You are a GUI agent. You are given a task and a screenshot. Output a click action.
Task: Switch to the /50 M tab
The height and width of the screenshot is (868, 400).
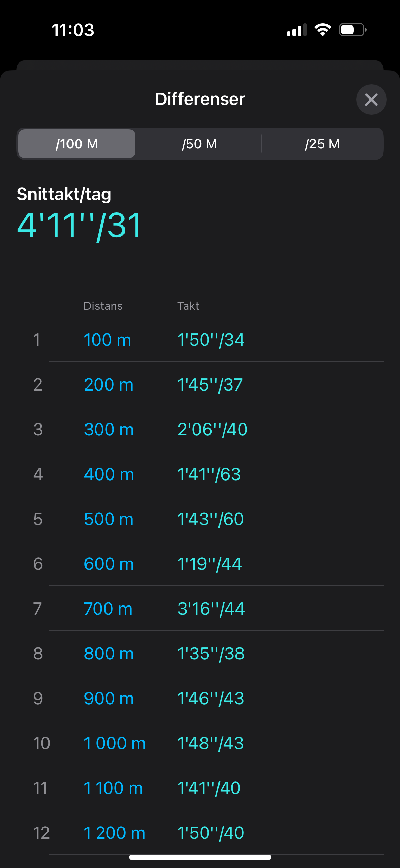point(199,144)
